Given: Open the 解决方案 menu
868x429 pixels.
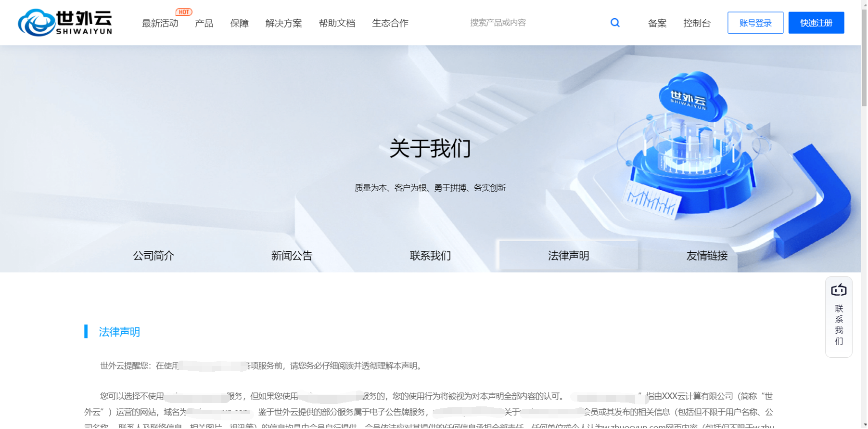Looking at the screenshot, I should click(284, 23).
